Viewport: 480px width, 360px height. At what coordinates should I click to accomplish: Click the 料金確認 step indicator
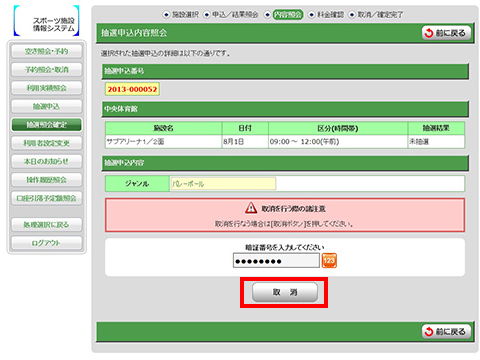[x=326, y=15]
